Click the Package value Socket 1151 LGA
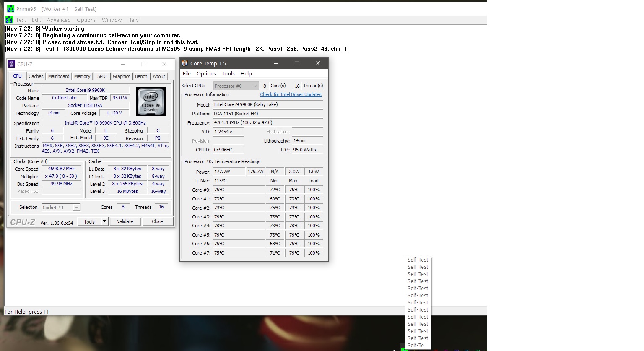The height and width of the screenshot is (351, 644). [x=86, y=105]
